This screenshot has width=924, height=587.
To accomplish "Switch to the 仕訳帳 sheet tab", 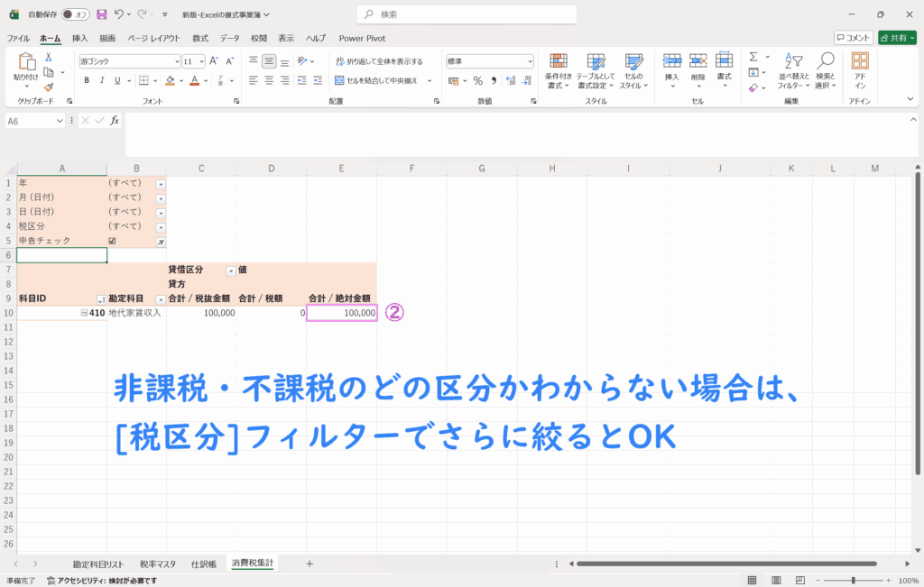I will 203,564.
